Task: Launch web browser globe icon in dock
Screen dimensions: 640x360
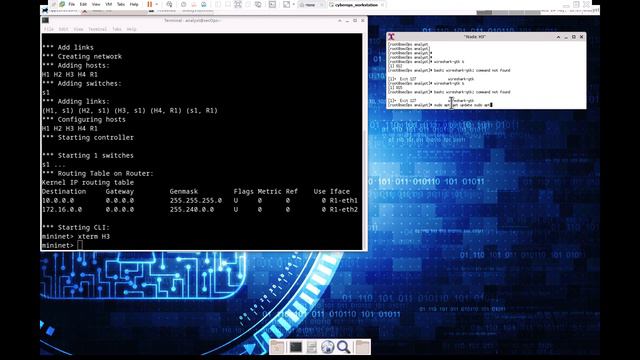Action: click(x=327, y=347)
